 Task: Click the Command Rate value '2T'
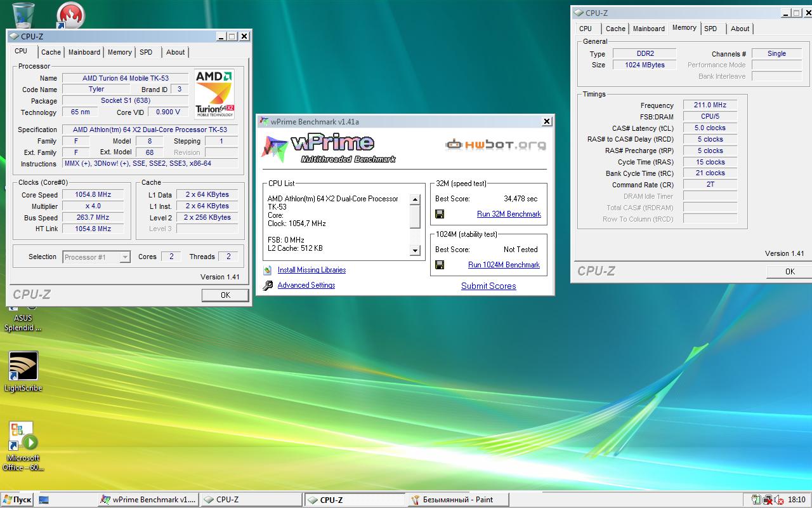click(x=710, y=185)
